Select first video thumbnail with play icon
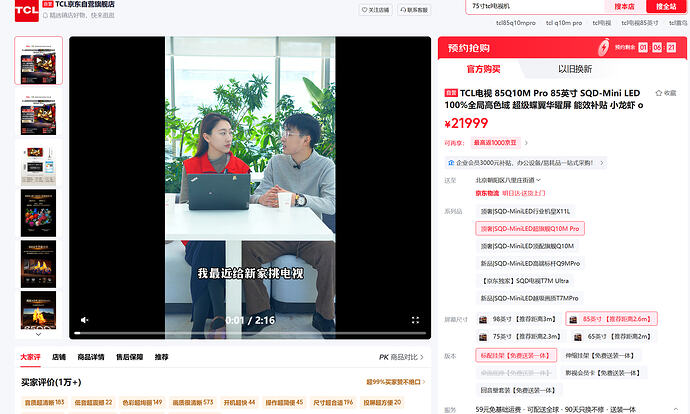This screenshot has width=690, height=414. click(38, 60)
